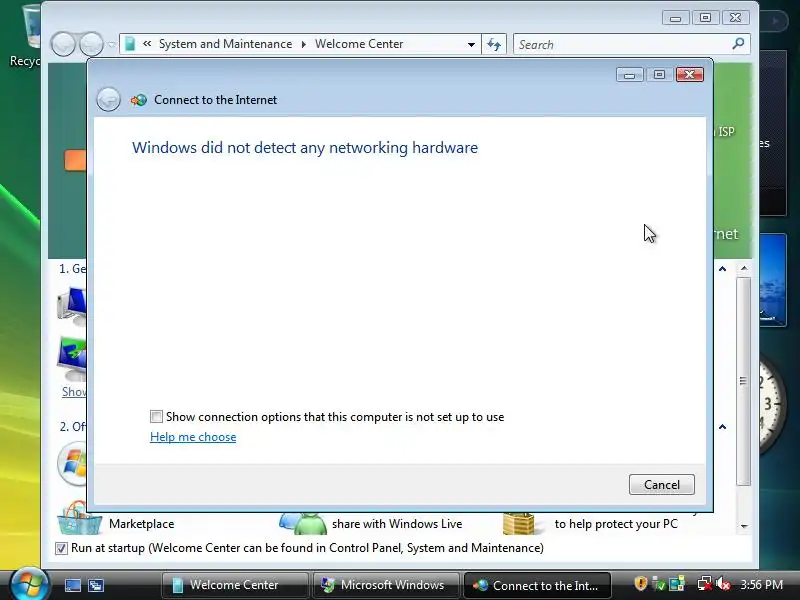Click the Connect to the Internet globe icon
The height and width of the screenshot is (600, 800).
pos(138,100)
